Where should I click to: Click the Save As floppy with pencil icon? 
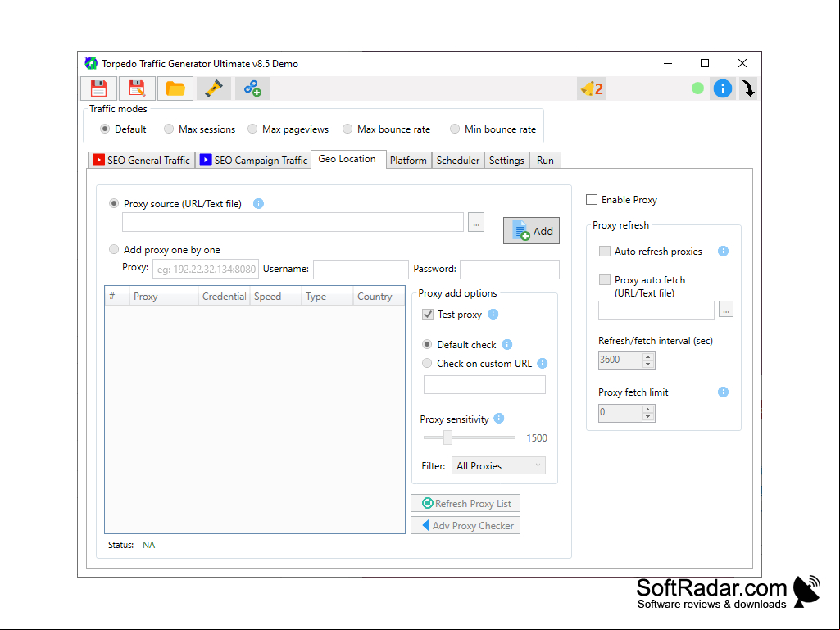137,88
